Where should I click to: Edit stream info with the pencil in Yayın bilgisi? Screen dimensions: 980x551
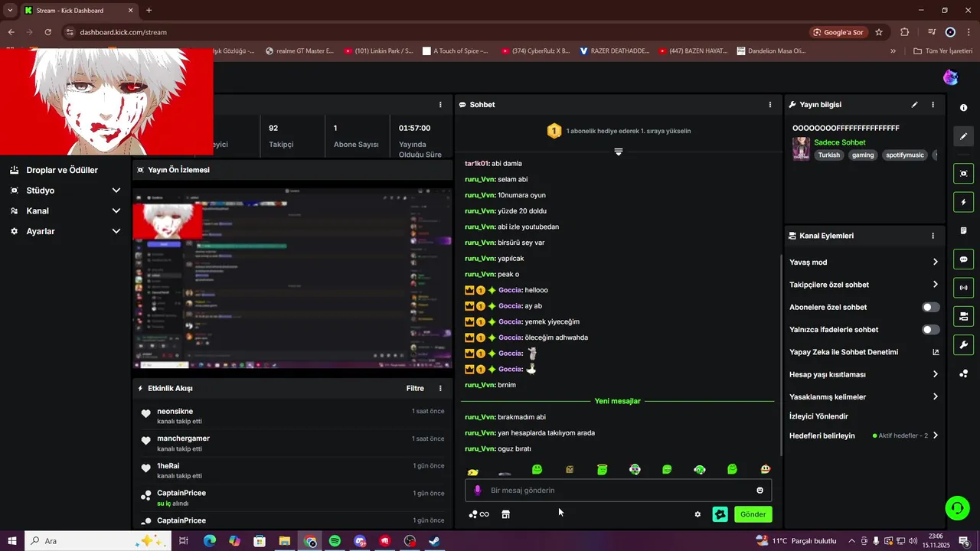pyautogui.click(x=914, y=105)
